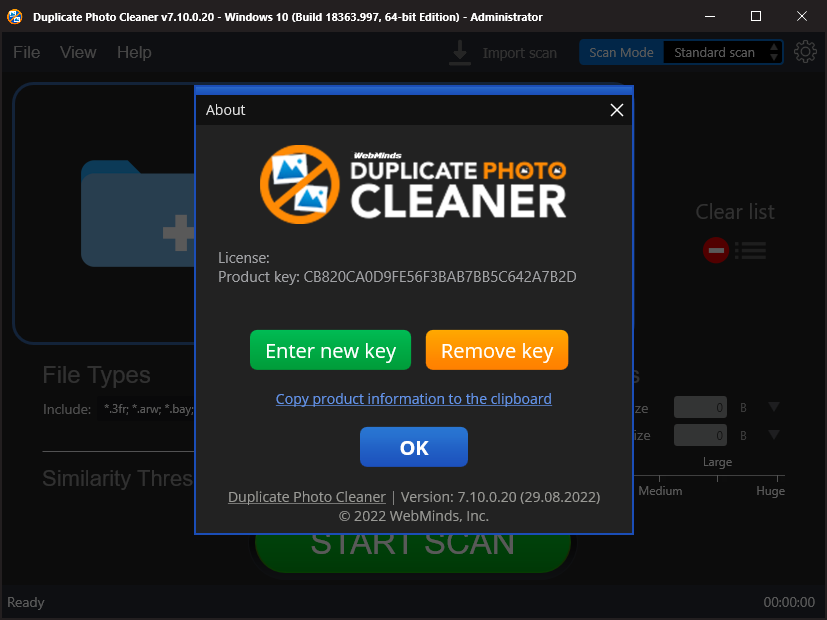Viewport: 827px width, 620px height.
Task: Close the About dialog with the X
Action: coord(617,110)
